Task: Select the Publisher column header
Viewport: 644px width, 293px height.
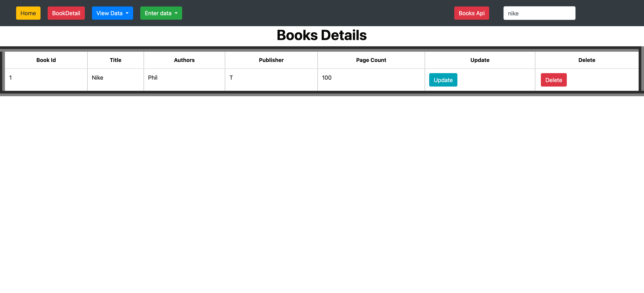Action: click(271, 60)
